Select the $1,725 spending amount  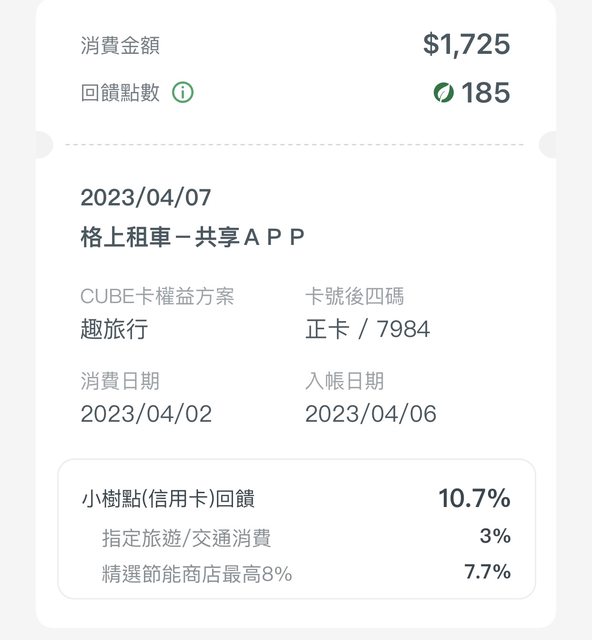[x=467, y=44]
